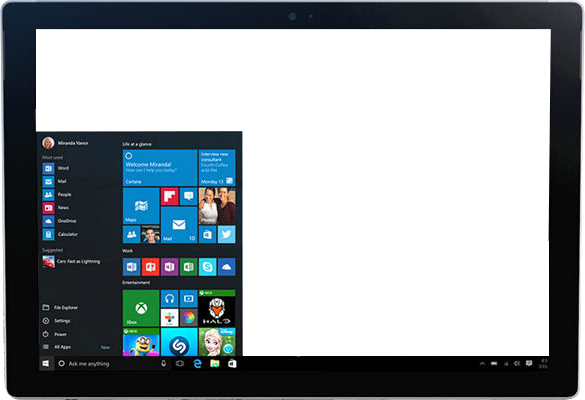Image resolution: width=585 pixels, height=400 pixels.
Task: Open OneDrive tile in the Work group
Action: (226, 267)
